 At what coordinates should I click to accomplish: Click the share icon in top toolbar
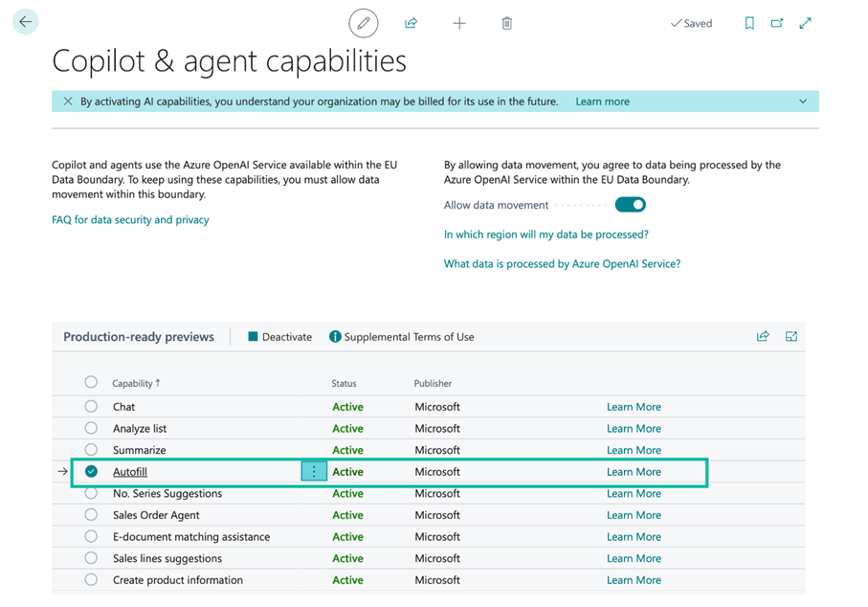pyautogui.click(x=411, y=23)
